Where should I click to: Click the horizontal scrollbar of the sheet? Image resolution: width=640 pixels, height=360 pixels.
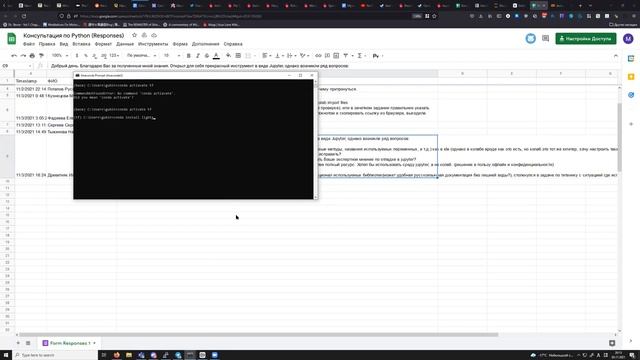[259, 334]
